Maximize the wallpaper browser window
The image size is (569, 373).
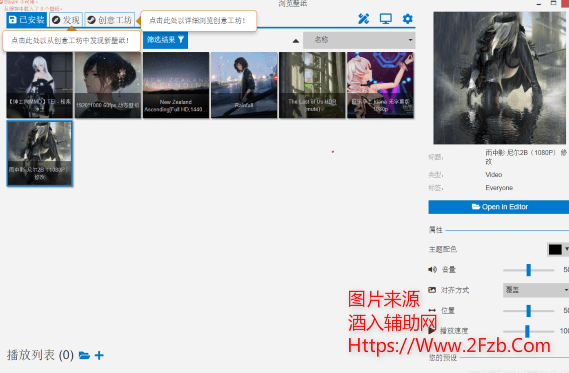(x=554, y=3)
